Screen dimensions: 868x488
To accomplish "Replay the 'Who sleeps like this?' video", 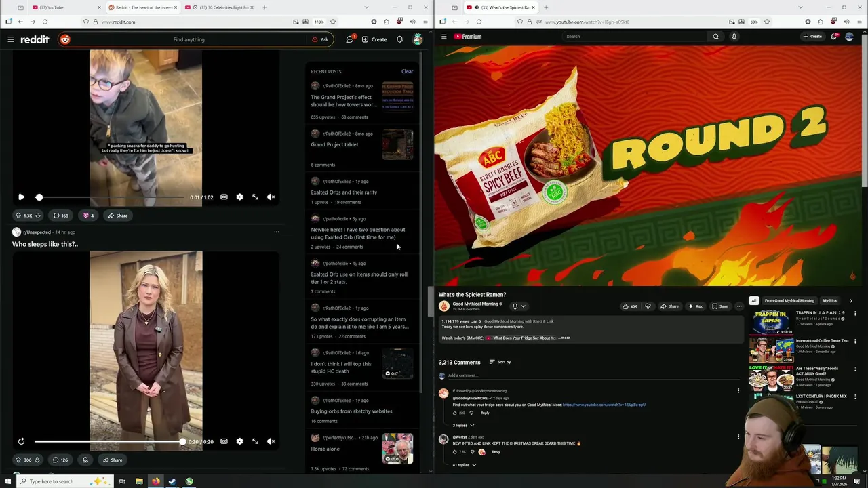I will (21, 441).
